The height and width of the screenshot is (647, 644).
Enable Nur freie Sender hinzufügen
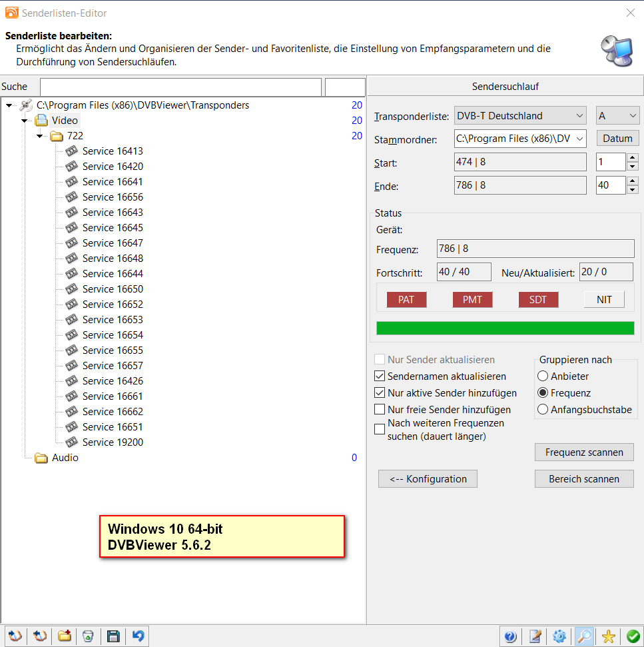point(380,409)
